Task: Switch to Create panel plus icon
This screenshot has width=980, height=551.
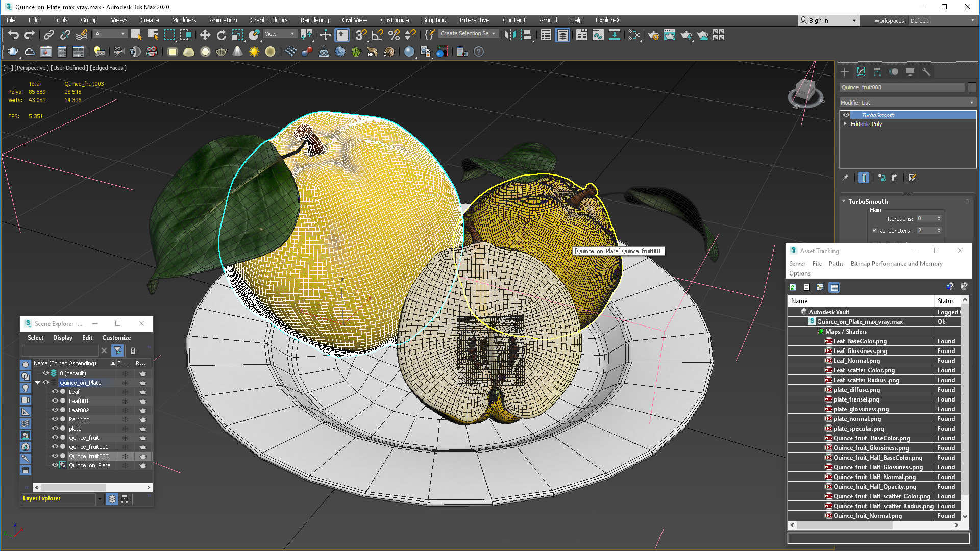Action: (845, 72)
